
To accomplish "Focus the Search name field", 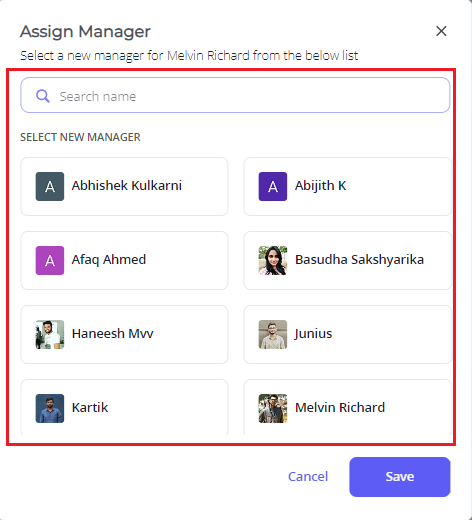I will click(x=235, y=95).
